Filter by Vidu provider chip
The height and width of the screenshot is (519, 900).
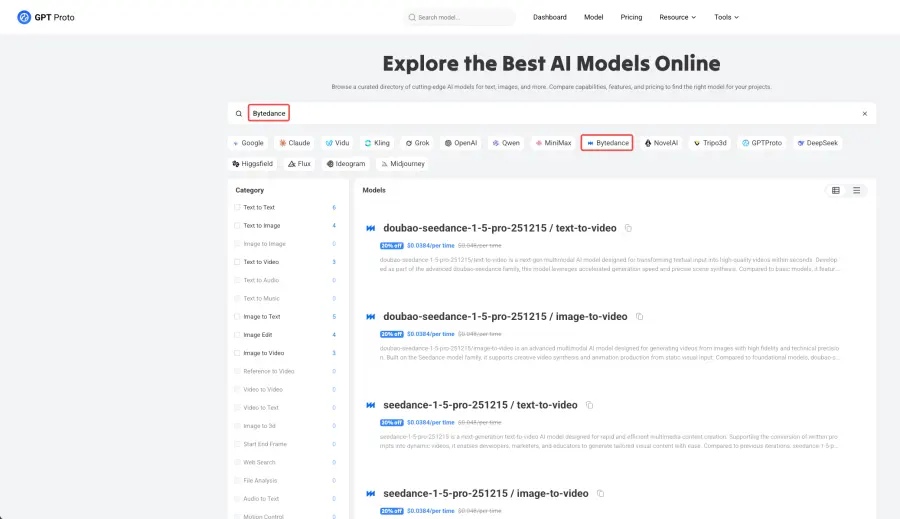337,143
